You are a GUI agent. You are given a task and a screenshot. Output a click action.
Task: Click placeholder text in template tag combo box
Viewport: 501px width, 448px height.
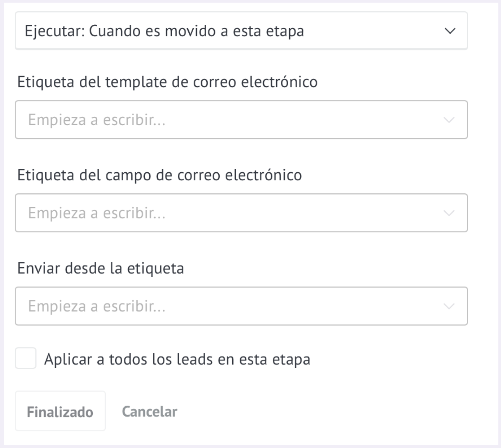(97, 120)
